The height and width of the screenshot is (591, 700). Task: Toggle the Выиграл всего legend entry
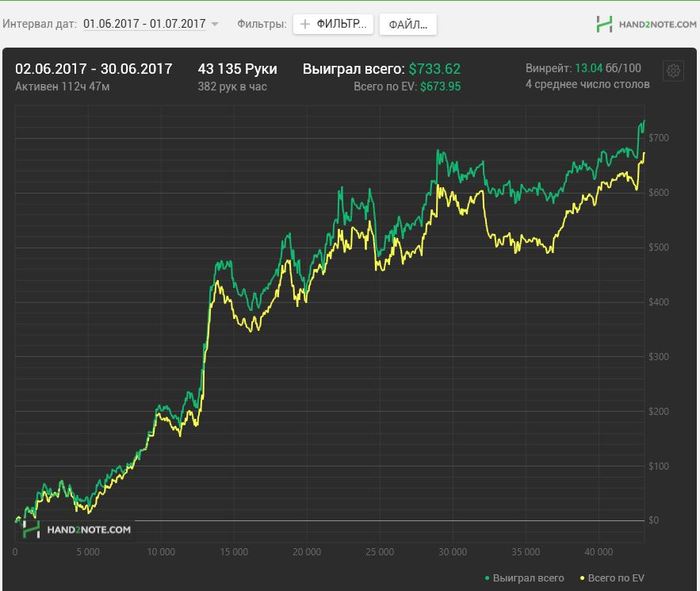pyautogui.click(x=524, y=578)
